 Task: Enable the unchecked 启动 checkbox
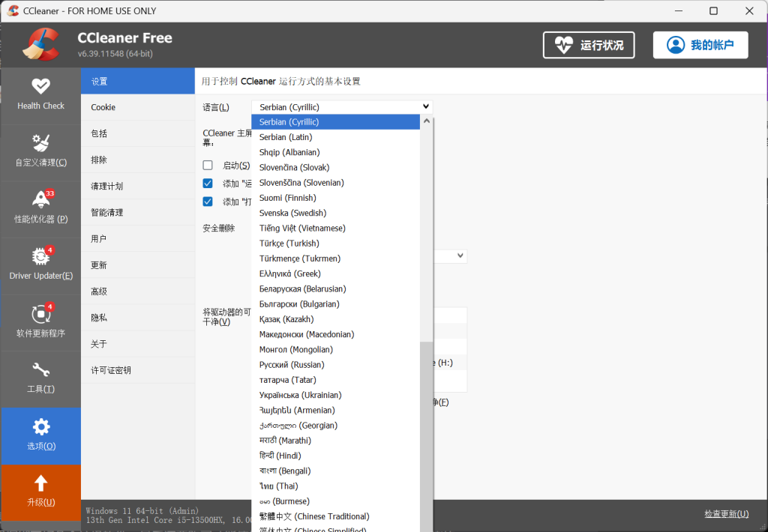(x=208, y=165)
